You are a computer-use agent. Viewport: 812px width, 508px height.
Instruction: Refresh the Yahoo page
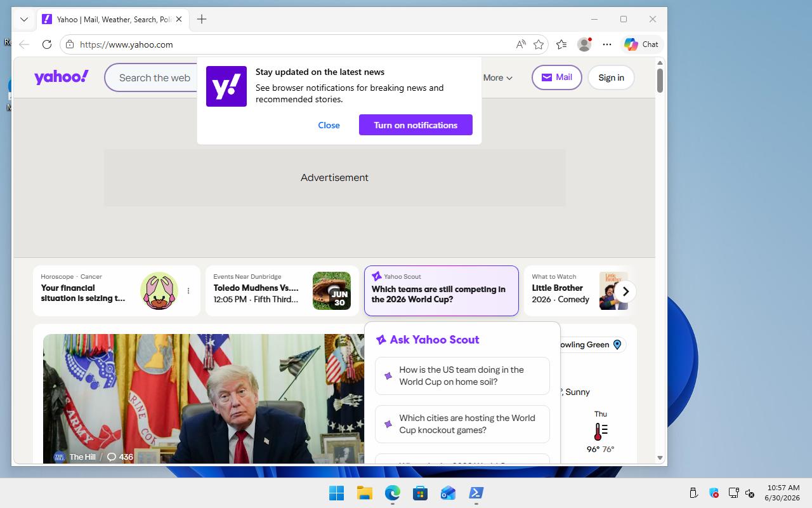point(47,44)
